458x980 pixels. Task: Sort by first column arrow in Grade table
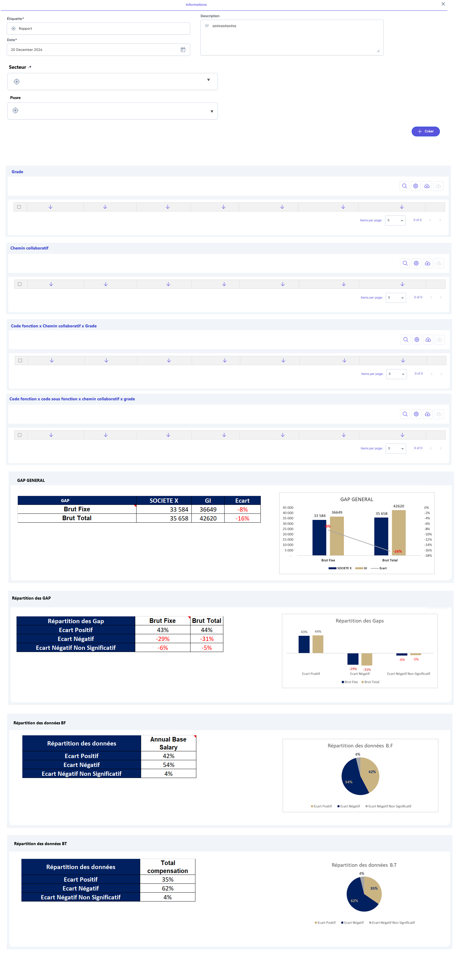coord(50,207)
